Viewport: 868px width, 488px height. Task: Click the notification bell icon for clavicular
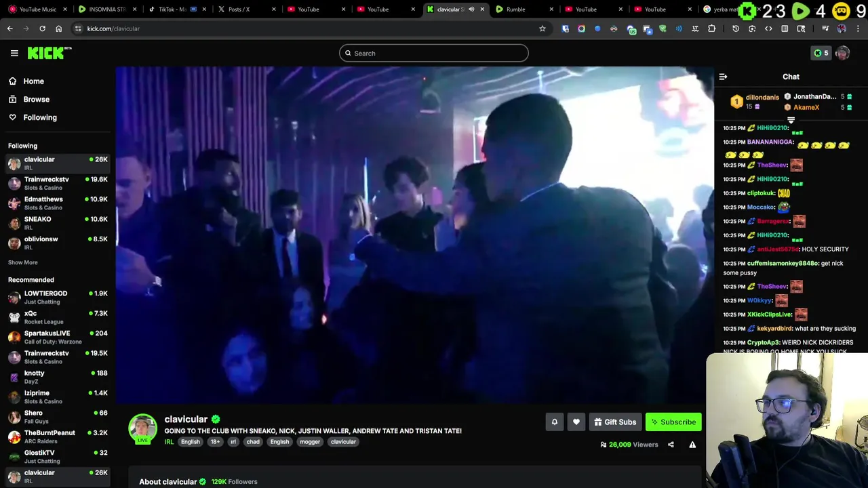[x=554, y=422]
